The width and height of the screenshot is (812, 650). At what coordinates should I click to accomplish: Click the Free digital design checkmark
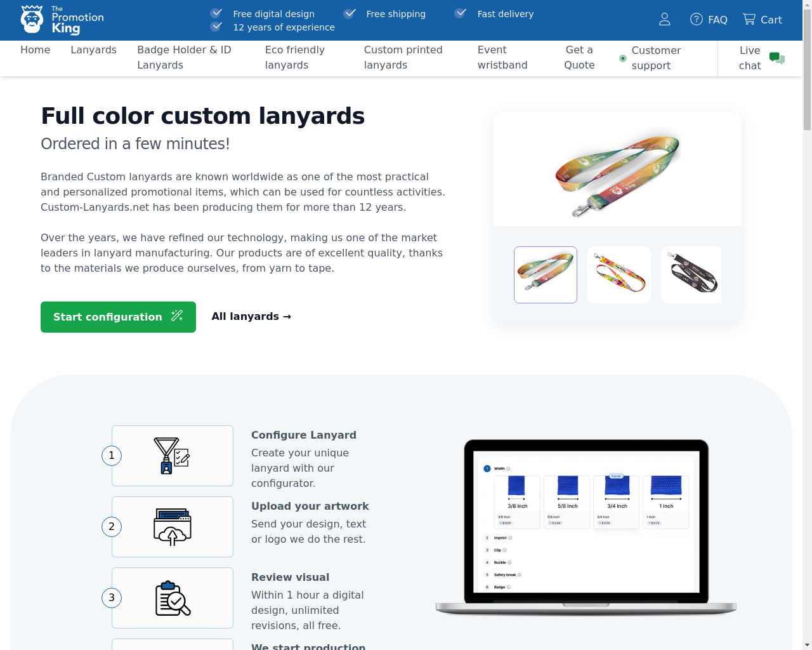[x=216, y=13]
